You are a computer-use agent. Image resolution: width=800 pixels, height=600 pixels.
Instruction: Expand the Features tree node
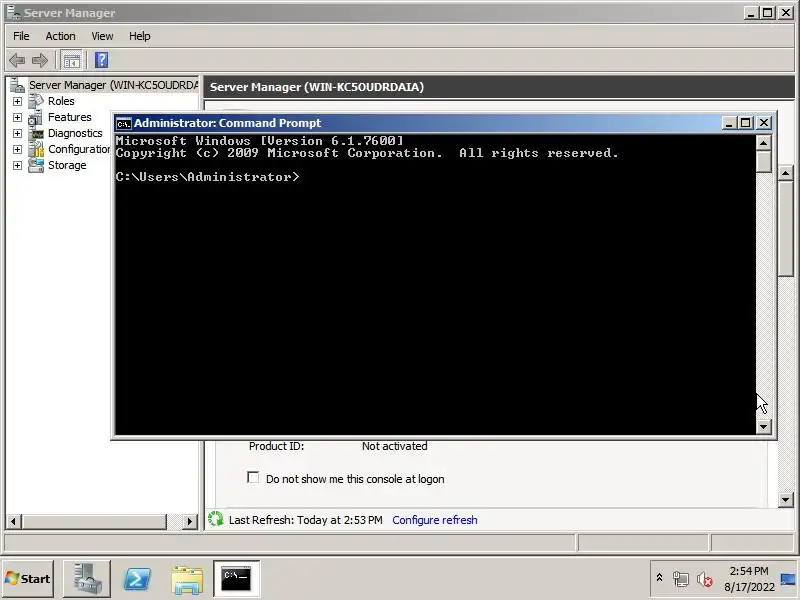tap(17, 117)
